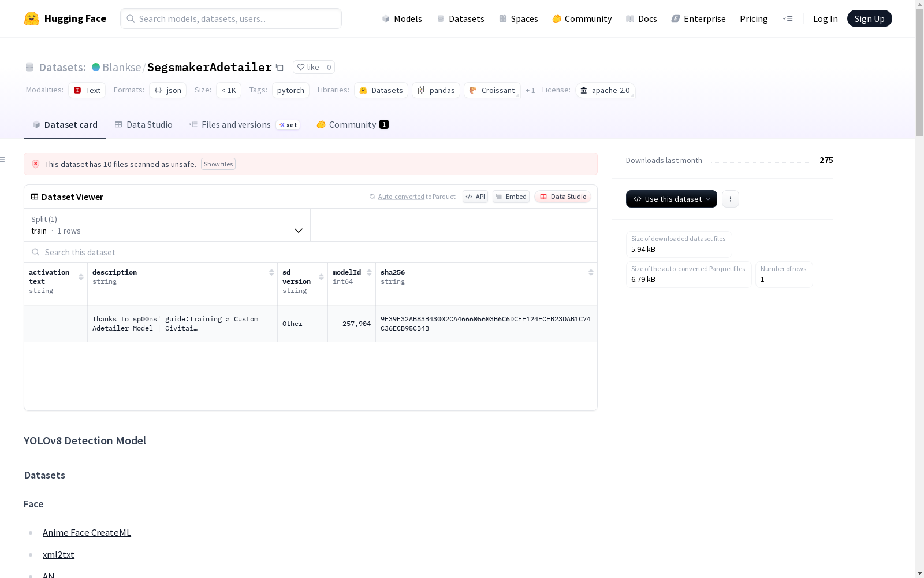Image resolution: width=924 pixels, height=578 pixels.
Task: Click the apache-2.0 license tag
Action: point(605,90)
